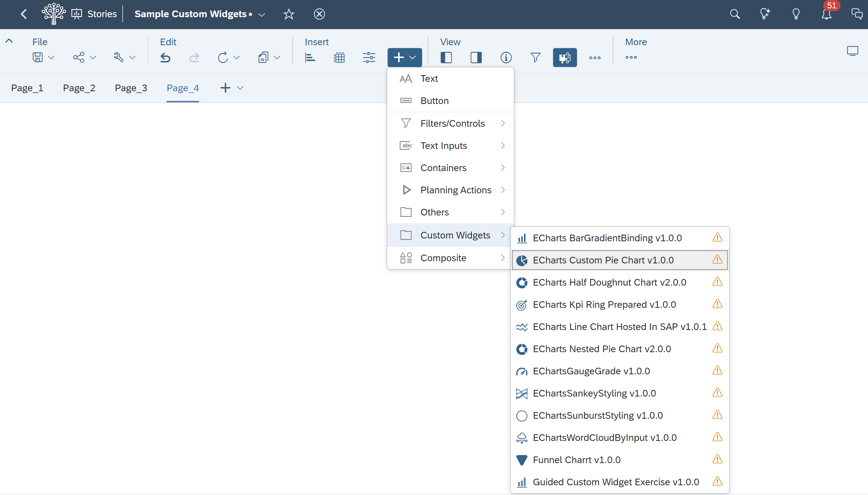868x495 pixels.
Task: Open the help lightbulb icon
Action: [796, 14]
